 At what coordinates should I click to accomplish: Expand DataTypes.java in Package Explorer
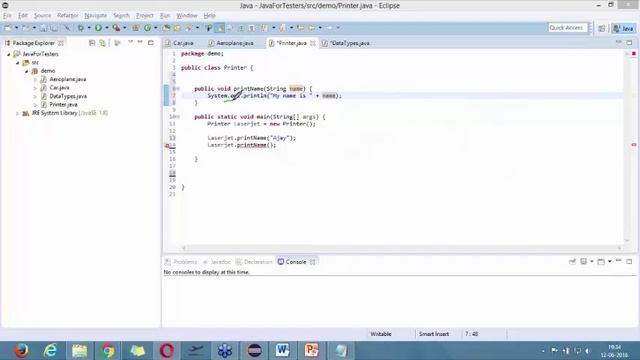tap(35, 96)
